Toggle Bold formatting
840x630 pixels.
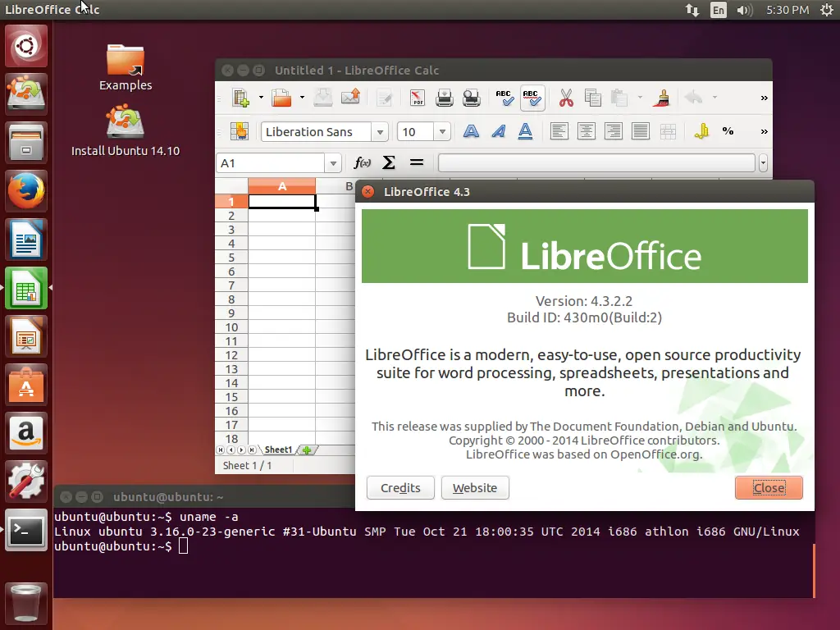pos(471,131)
